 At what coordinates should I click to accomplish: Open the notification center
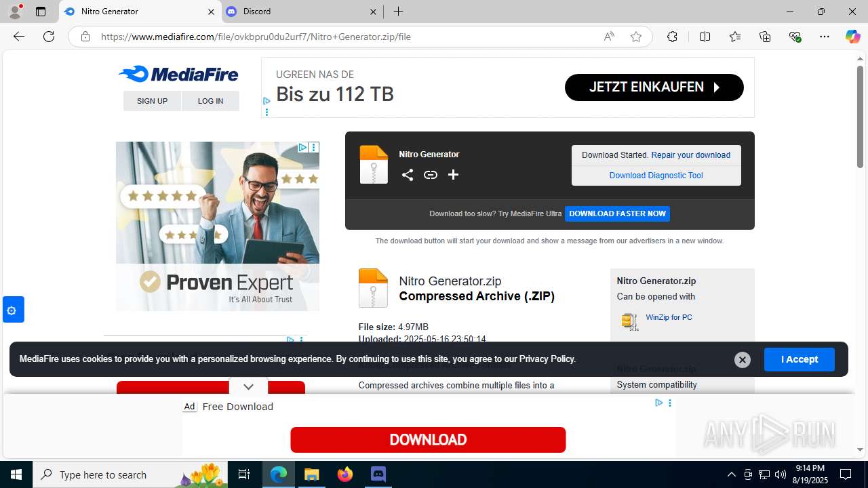(846, 474)
